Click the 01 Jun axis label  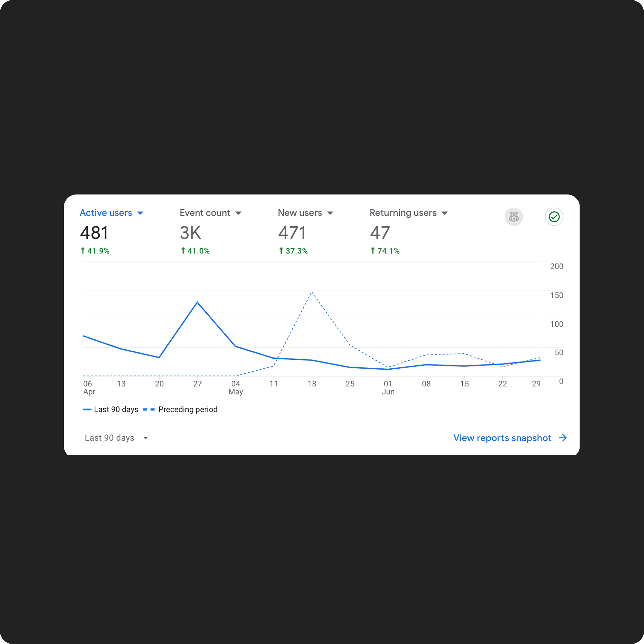(x=388, y=387)
